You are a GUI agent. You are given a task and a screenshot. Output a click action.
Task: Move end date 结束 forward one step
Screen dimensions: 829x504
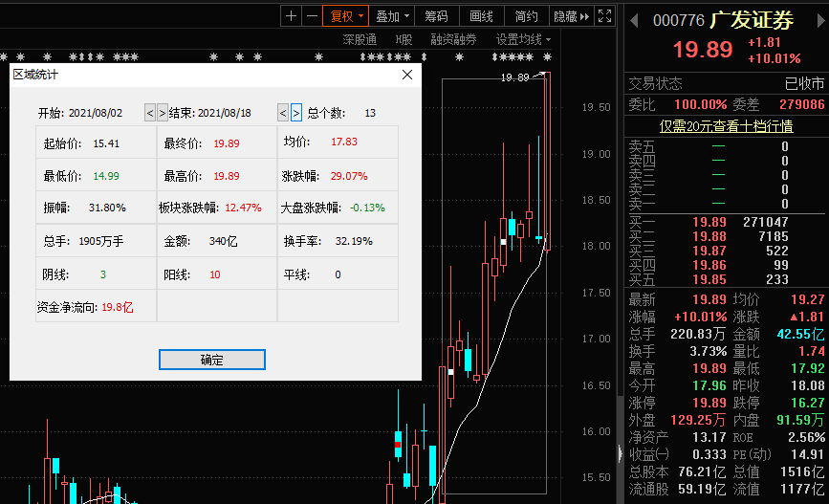point(296,113)
